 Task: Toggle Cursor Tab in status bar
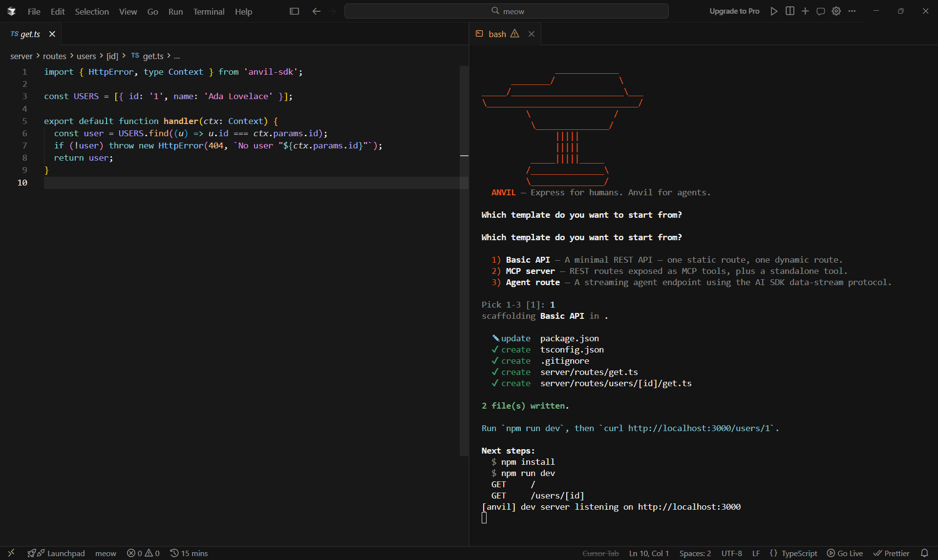(x=600, y=553)
